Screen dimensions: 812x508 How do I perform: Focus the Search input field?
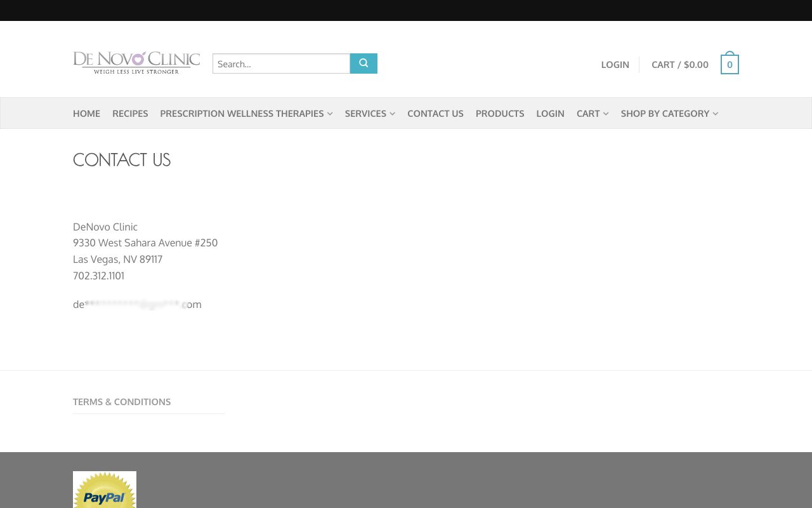tap(281, 63)
